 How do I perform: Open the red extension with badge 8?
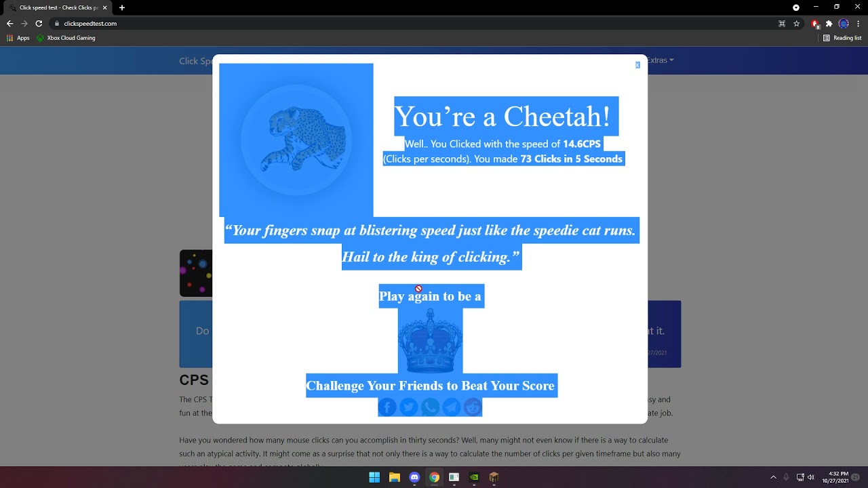[816, 24]
